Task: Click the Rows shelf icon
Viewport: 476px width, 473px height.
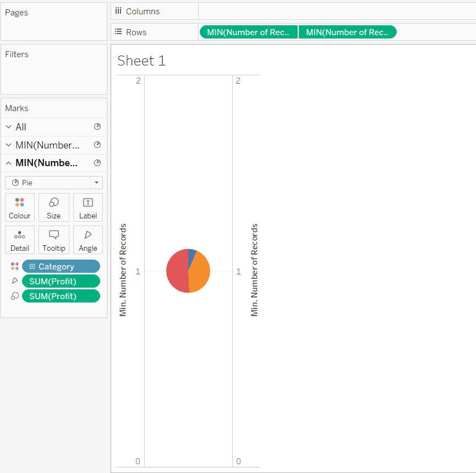Action: [x=118, y=31]
